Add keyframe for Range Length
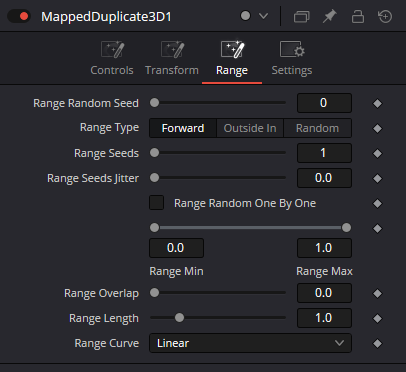This screenshot has width=406, height=372. click(x=377, y=318)
